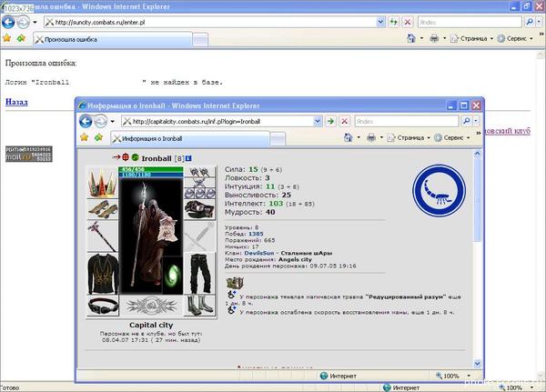This screenshot has width=546, height=392.
Task: Open Страница menu in Ironball window
Action: click(x=409, y=138)
